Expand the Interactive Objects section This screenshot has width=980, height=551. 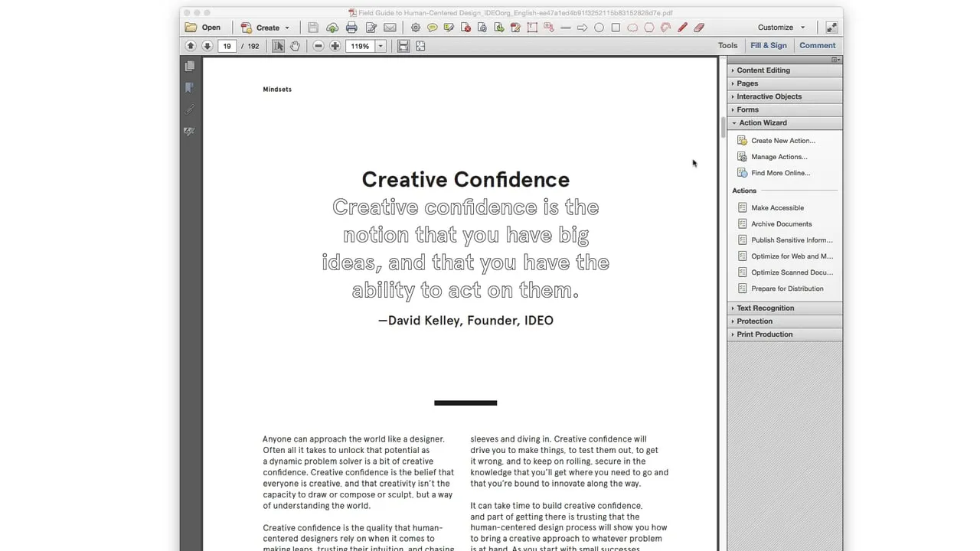(x=785, y=96)
